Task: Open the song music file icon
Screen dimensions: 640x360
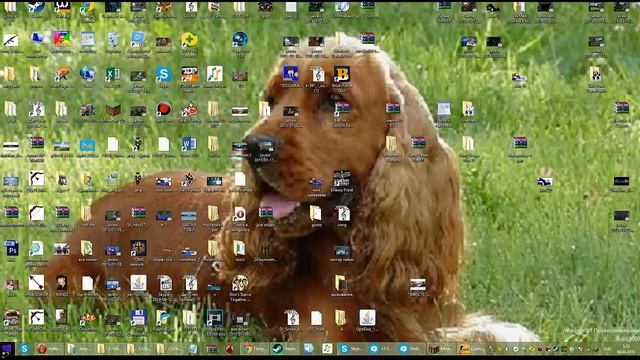Action: [x=342, y=213]
